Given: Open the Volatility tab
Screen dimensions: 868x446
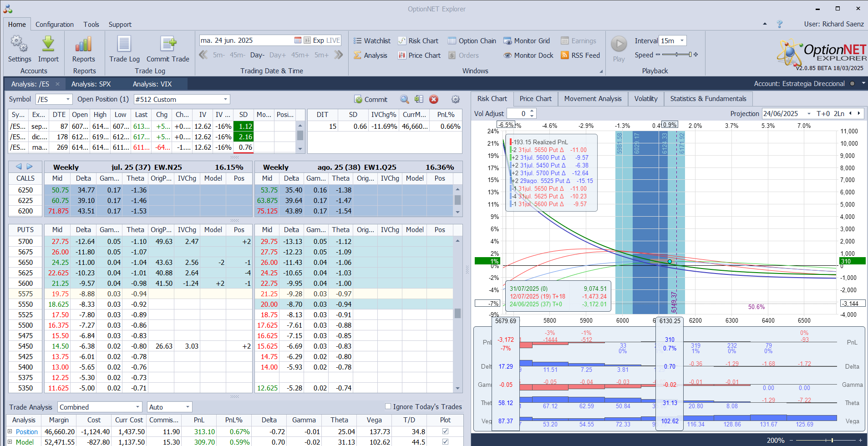Looking at the screenshot, I should 646,99.
